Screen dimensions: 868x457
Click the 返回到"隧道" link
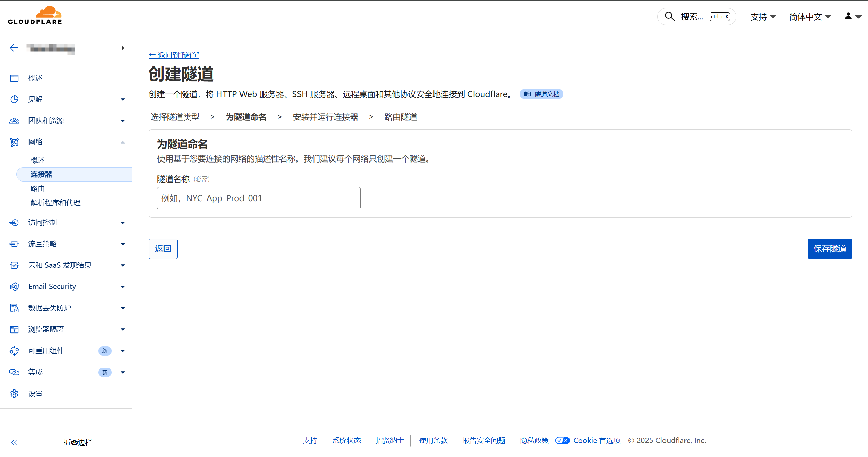click(x=174, y=55)
